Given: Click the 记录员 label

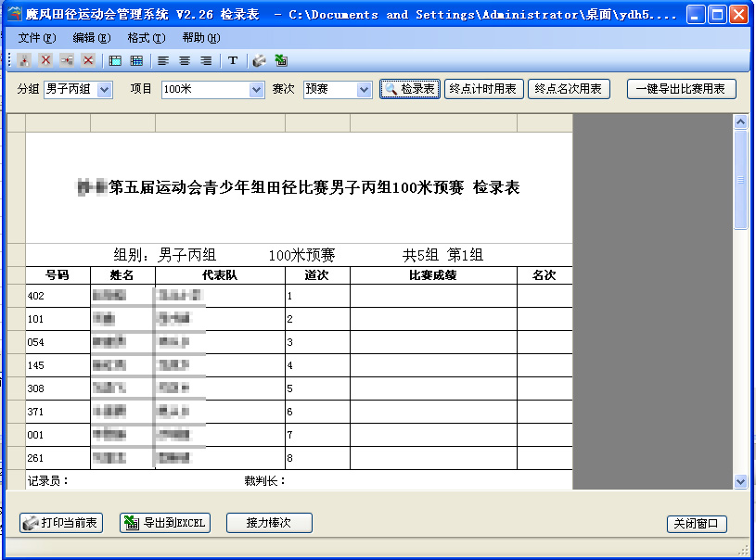Looking at the screenshot, I should coord(48,481).
